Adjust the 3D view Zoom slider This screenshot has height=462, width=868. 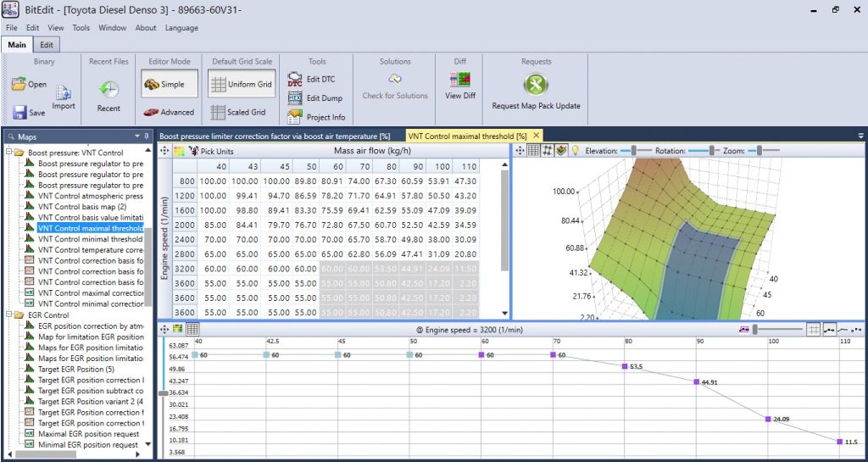762,150
